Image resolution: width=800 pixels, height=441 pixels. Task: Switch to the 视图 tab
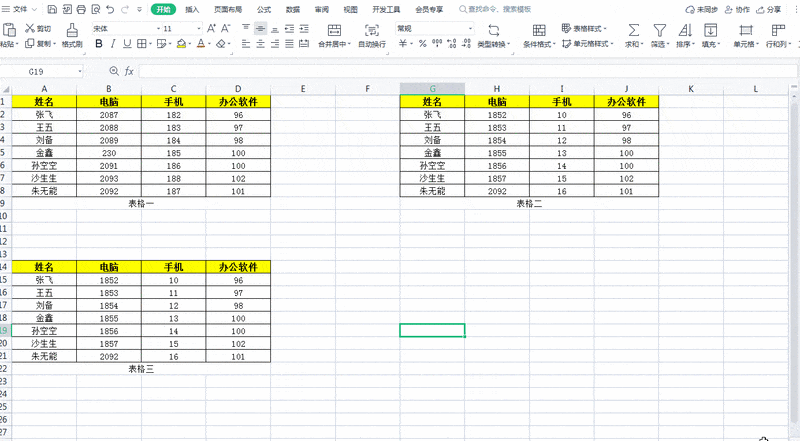click(351, 9)
